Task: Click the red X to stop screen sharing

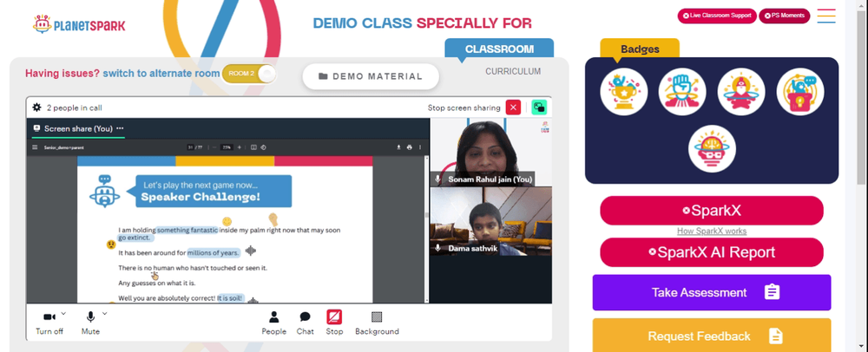Action: (513, 108)
